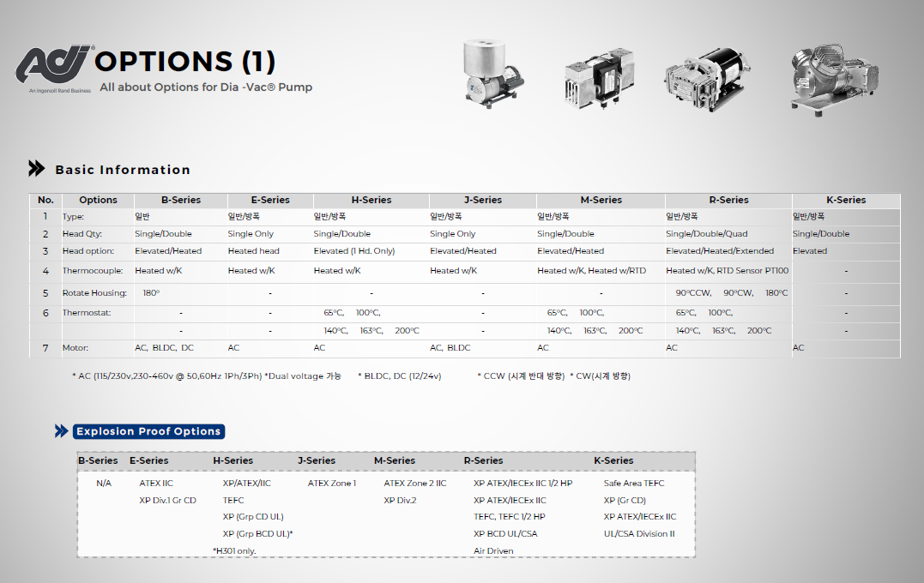The width and height of the screenshot is (924, 583).
Task: Click the Air Driven entry under R-Series
Action: click(493, 551)
